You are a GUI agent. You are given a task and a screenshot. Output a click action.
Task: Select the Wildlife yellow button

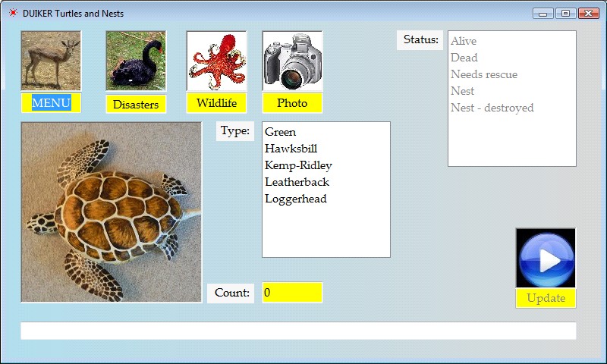216,103
